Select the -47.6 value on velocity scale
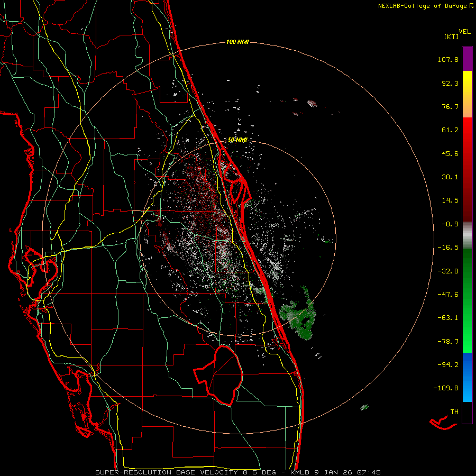The width and height of the screenshot is (476, 476). click(x=448, y=295)
